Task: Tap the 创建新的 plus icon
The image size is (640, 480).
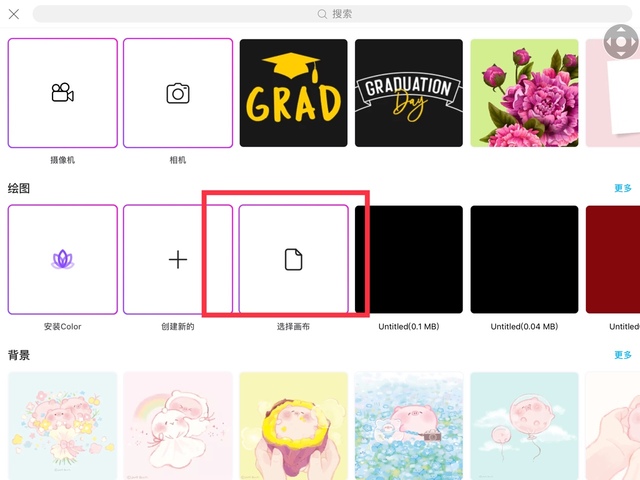Action: pyautogui.click(x=178, y=260)
